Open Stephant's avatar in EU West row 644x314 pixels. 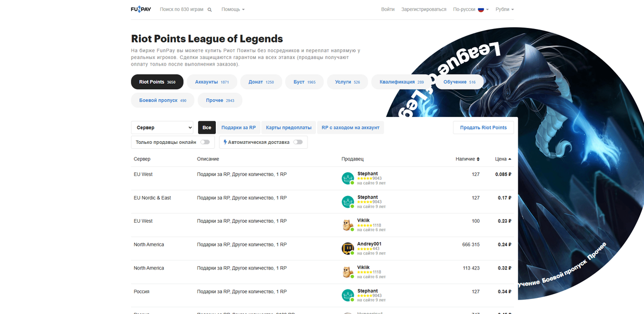click(348, 179)
